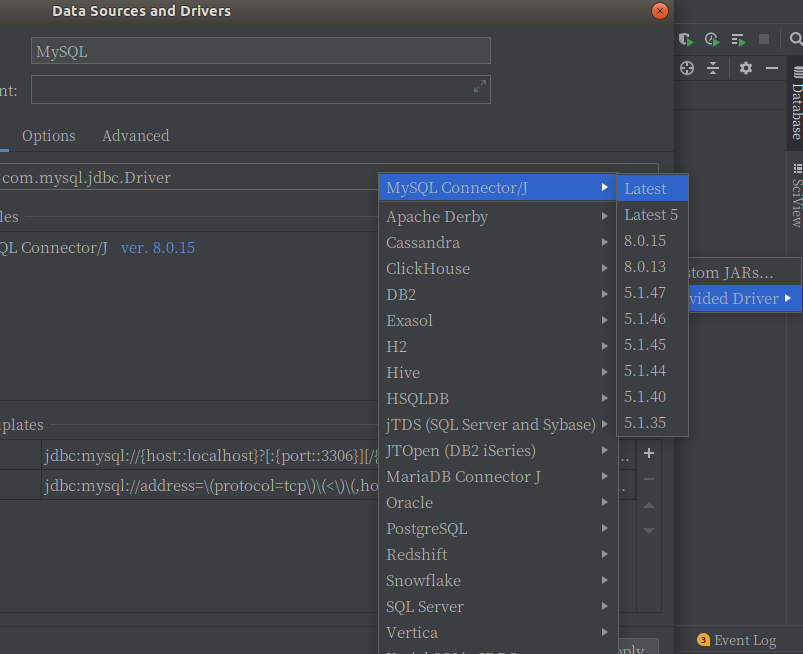Click the MySQL name input field

tap(261, 51)
